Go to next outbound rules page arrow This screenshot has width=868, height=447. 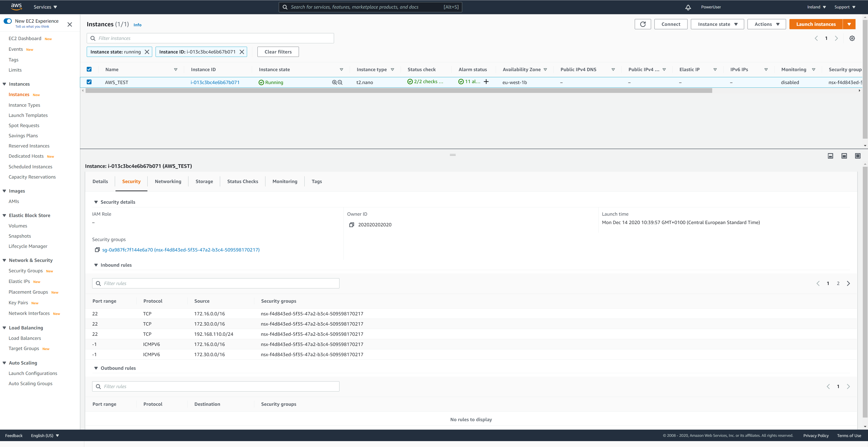tap(849, 387)
